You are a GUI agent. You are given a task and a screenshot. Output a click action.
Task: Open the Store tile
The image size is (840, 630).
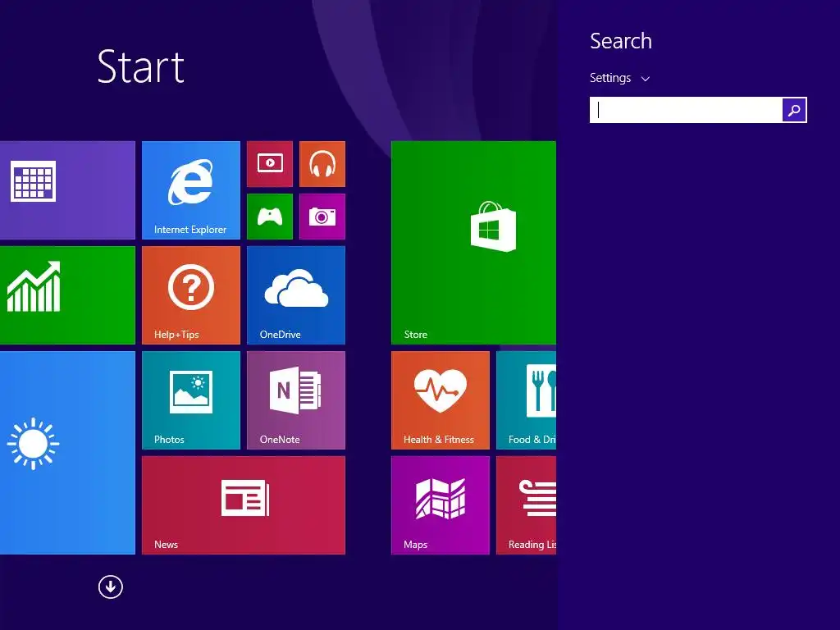coord(473,243)
